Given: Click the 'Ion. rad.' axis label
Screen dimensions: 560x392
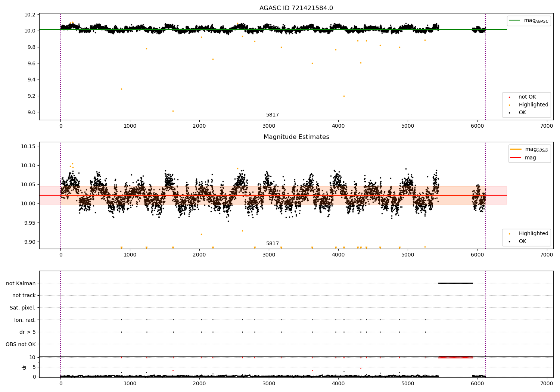Looking at the screenshot, I should (25, 320).
